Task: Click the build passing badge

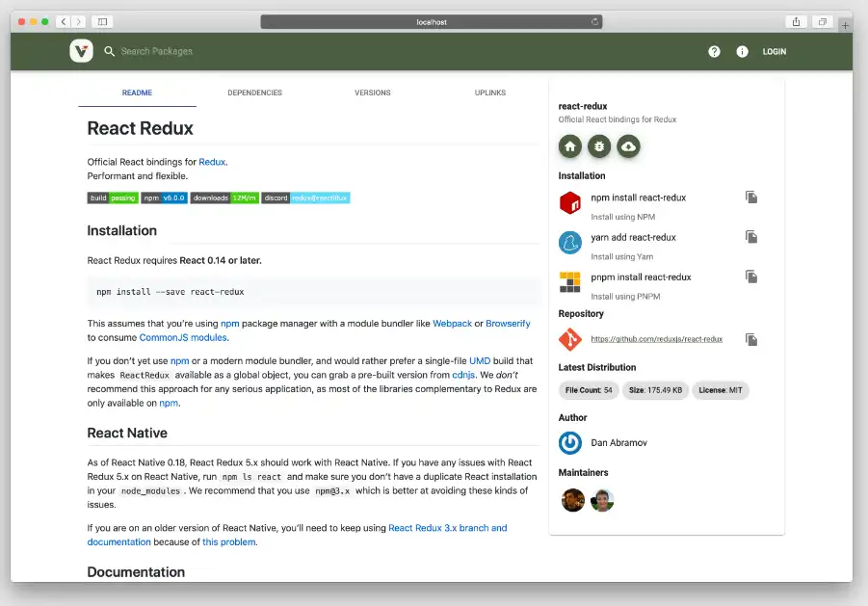Action: point(113,198)
